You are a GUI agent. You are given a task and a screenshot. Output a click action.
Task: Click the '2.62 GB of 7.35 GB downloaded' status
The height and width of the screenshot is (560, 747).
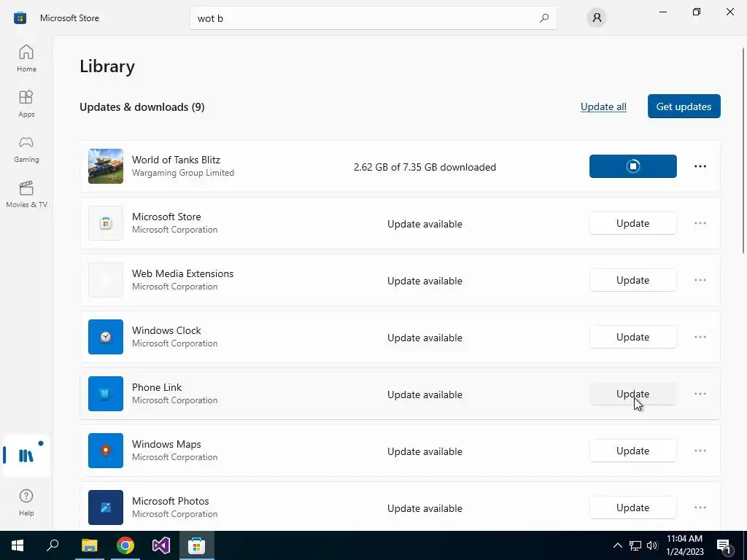coord(425,167)
